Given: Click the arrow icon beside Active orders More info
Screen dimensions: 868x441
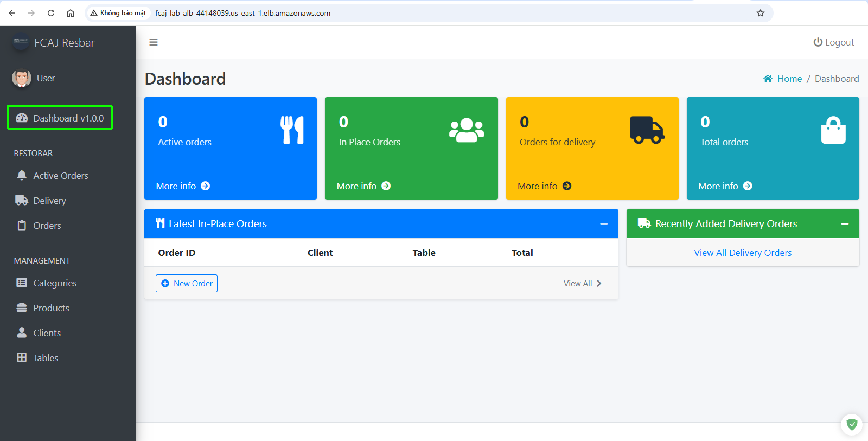Looking at the screenshot, I should point(206,186).
